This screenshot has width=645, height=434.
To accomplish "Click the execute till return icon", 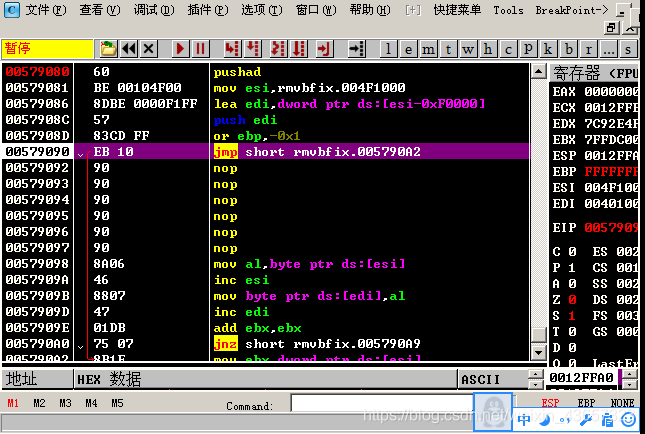I will coord(324,49).
